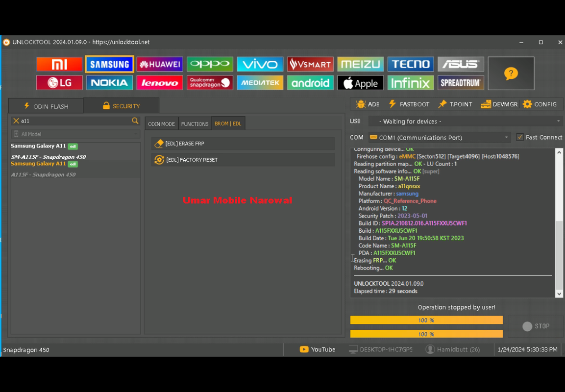Select the Apple brand tile
This screenshot has height=392, width=565.
pyautogui.click(x=360, y=83)
